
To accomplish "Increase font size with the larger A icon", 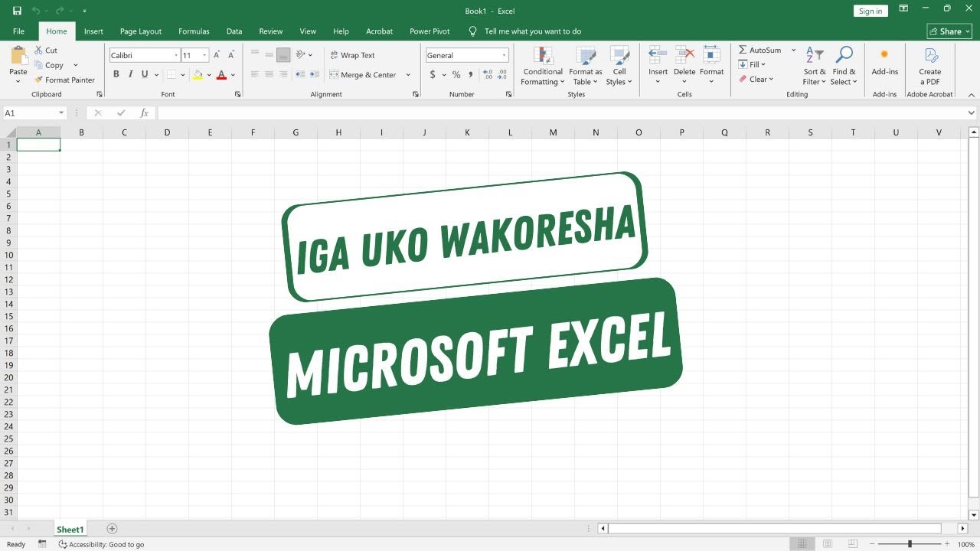I will point(217,55).
